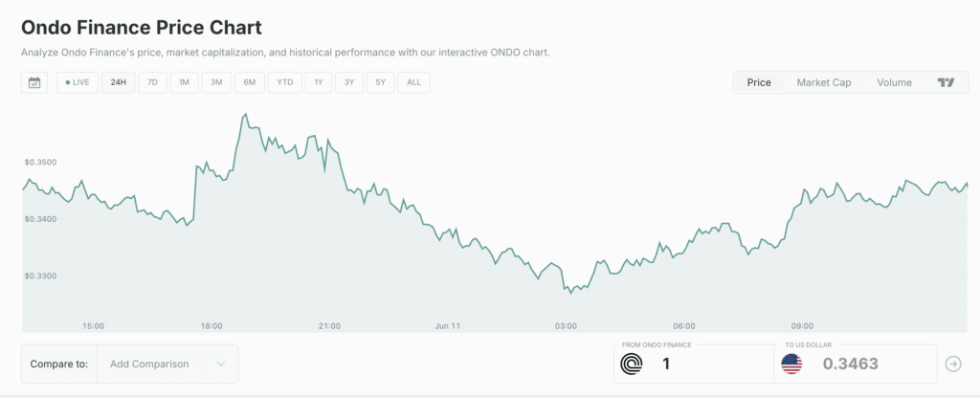
Task: Switch to the Market Cap chart
Action: (824, 82)
